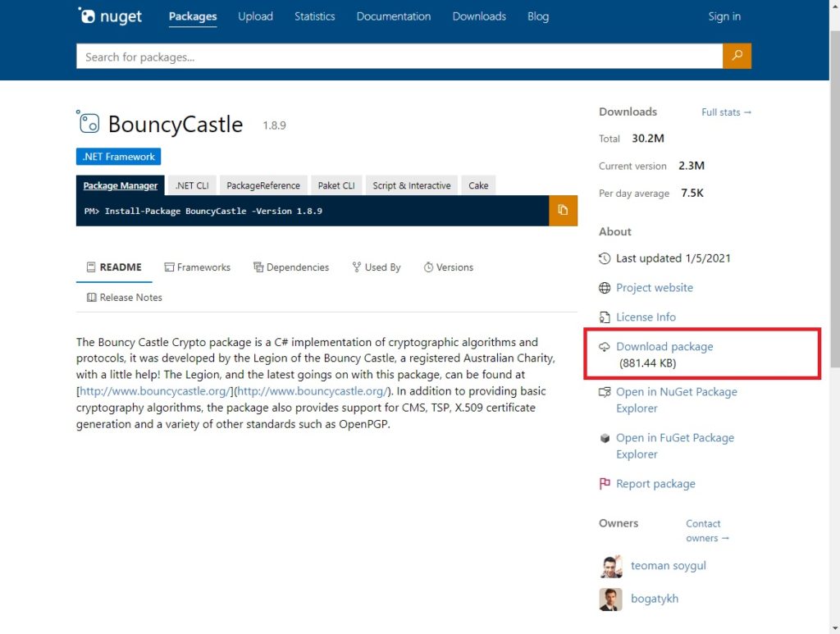Open the Upload navigation item

256,16
